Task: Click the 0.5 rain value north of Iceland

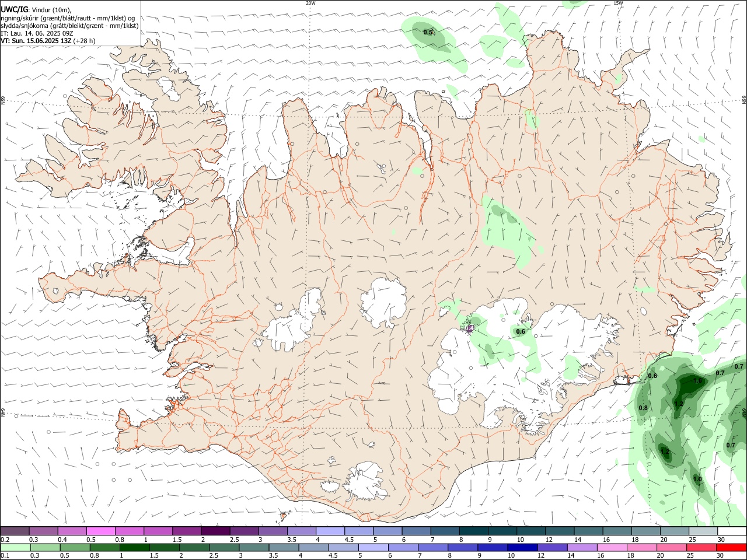Action: click(428, 32)
